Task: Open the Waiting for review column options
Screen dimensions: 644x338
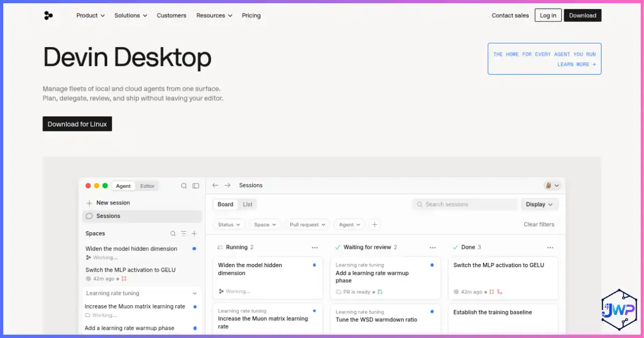Action: coord(433,247)
